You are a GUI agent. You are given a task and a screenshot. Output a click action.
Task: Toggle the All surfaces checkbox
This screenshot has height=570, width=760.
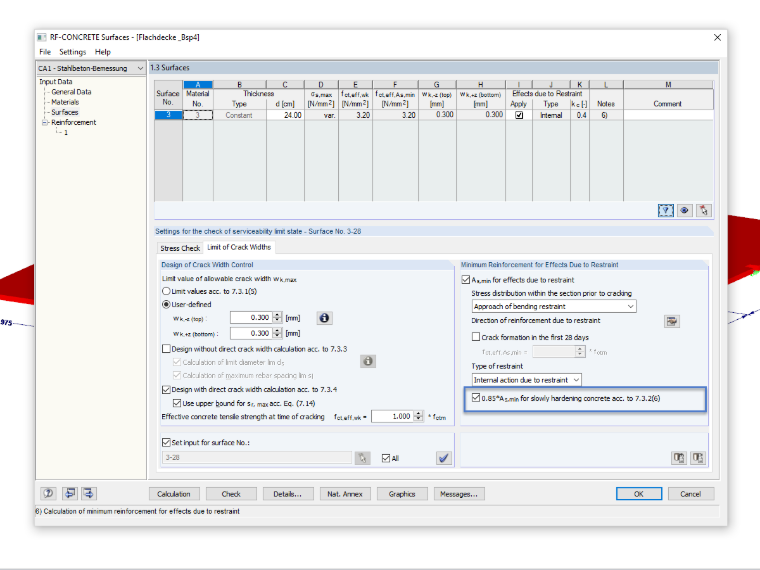pyautogui.click(x=386, y=458)
